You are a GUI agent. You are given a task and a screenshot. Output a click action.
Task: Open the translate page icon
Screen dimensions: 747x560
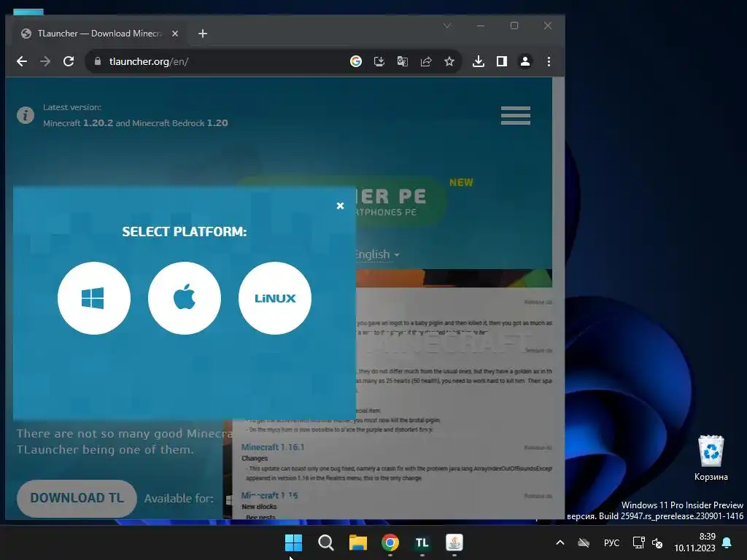click(x=403, y=61)
